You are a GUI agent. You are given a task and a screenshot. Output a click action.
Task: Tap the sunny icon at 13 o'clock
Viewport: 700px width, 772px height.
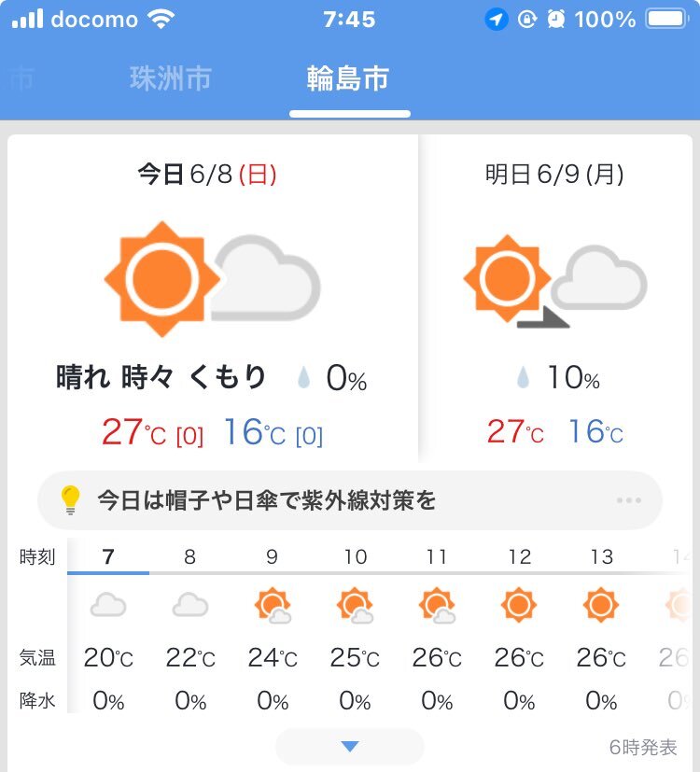point(601,606)
